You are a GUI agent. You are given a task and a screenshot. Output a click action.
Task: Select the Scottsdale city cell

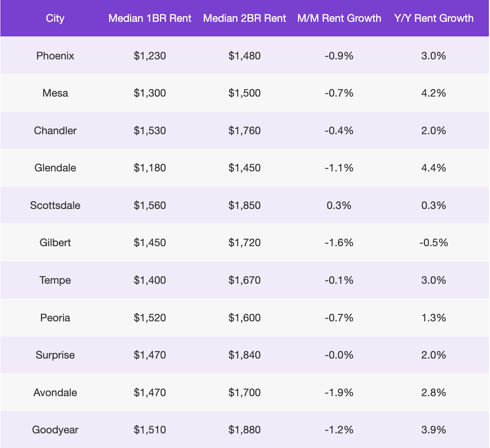[x=55, y=205]
